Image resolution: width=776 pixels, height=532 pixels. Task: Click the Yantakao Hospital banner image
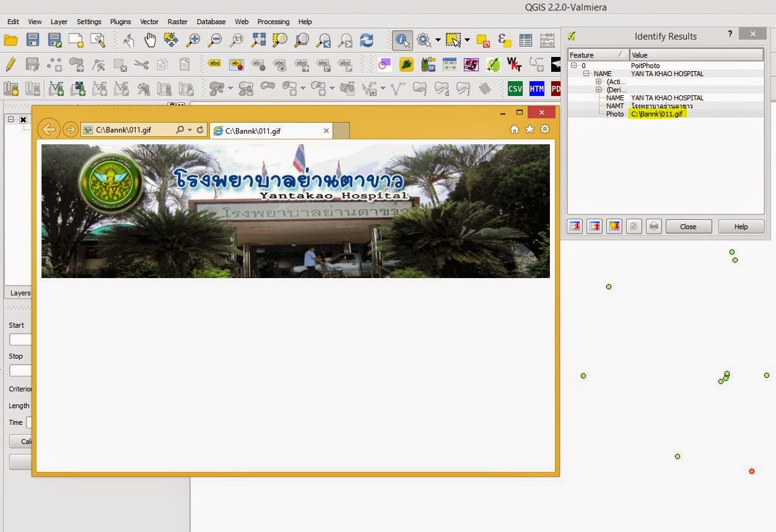coord(295,211)
